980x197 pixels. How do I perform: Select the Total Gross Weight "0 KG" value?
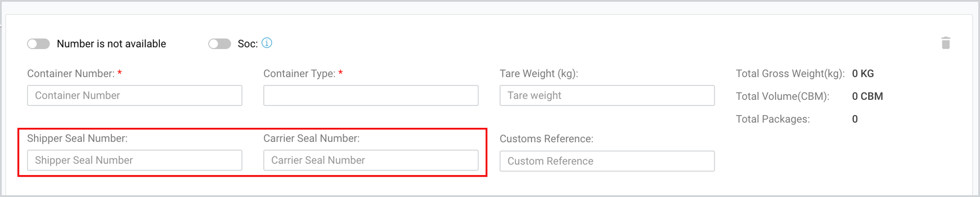pos(863,74)
